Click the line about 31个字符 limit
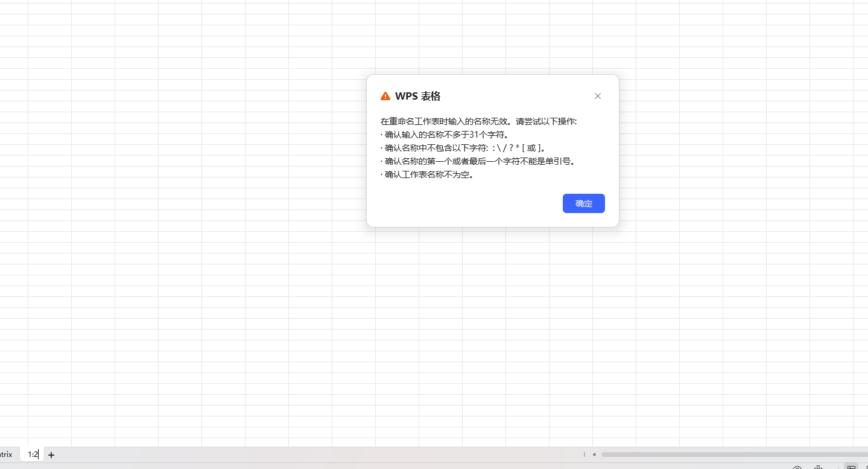The height and width of the screenshot is (469, 868). 446,135
